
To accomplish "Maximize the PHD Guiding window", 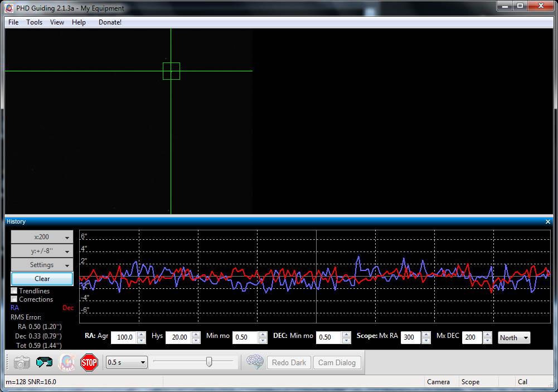I will tap(520, 6).
